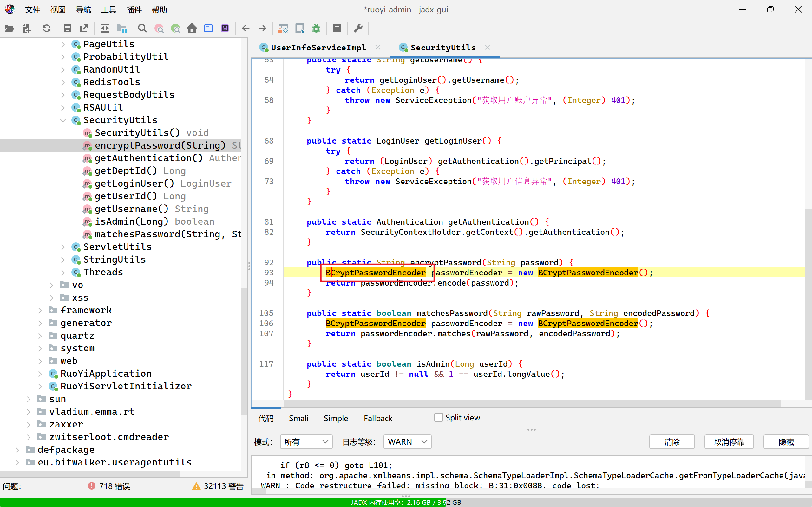Screen dimensions: 812x507
Task: Open the 模式 所有 dropdown
Action: 306,442
